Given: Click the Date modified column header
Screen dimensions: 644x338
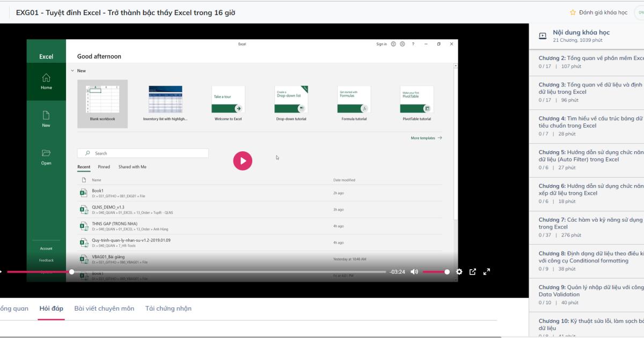Looking at the screenshot, I should coord(344,180).
